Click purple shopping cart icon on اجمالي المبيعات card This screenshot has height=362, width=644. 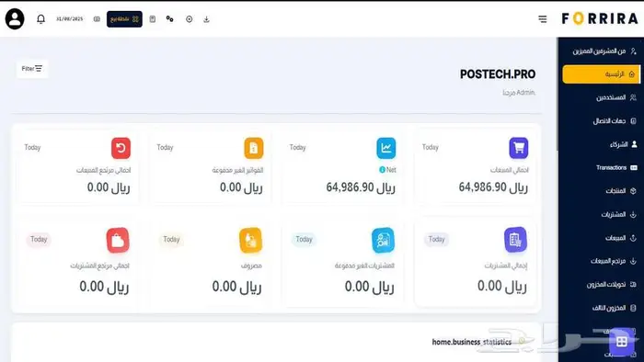tap(519, 148)
